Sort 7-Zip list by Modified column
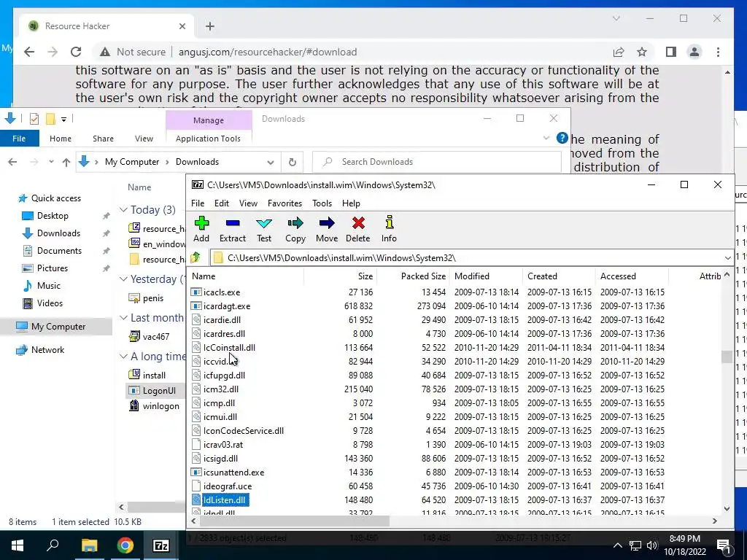 485,276
